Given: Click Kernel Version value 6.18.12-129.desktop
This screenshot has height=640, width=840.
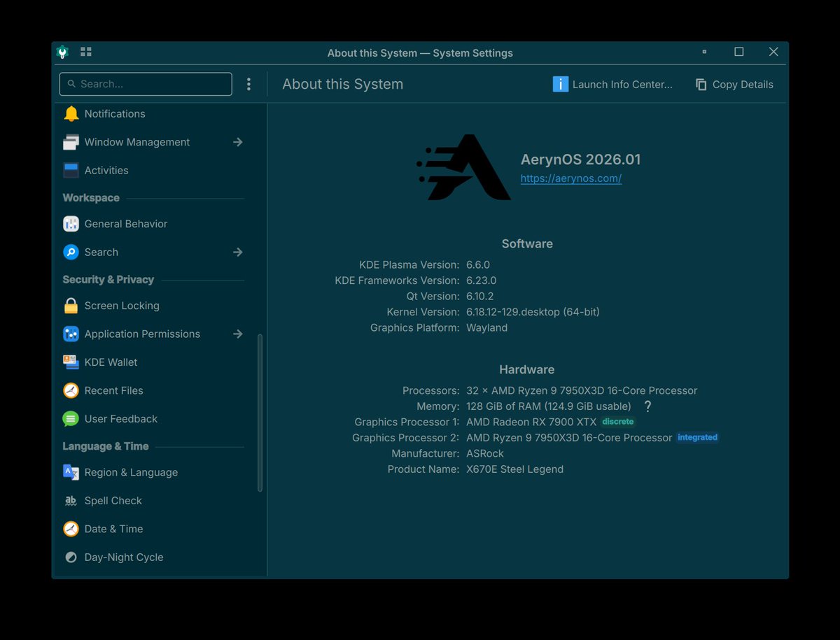Looking at the screenshot, I should coord(533,312).
